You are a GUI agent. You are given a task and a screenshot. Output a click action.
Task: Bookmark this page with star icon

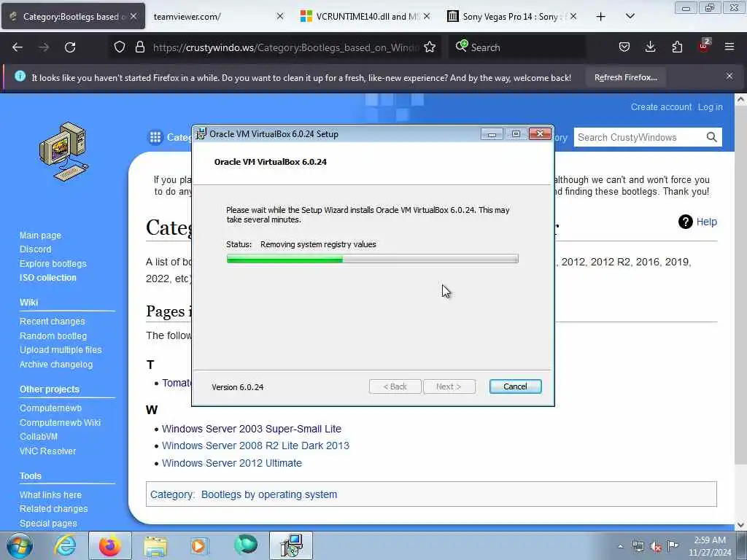click(430, 47)
